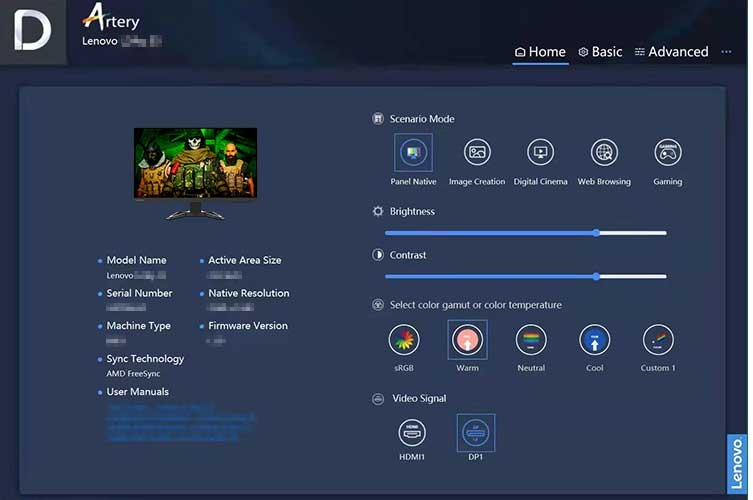Click the Brightness sun icon

pos(378,211)
